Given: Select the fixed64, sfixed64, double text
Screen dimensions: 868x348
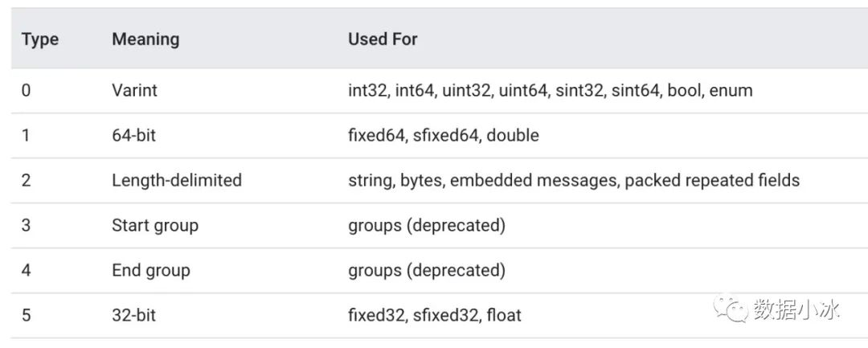Looking at the screenshot, I should tap(443, 135).
